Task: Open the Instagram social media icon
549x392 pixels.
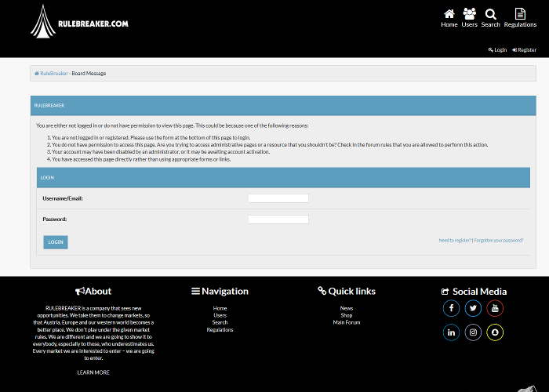Action: point(473,332)
